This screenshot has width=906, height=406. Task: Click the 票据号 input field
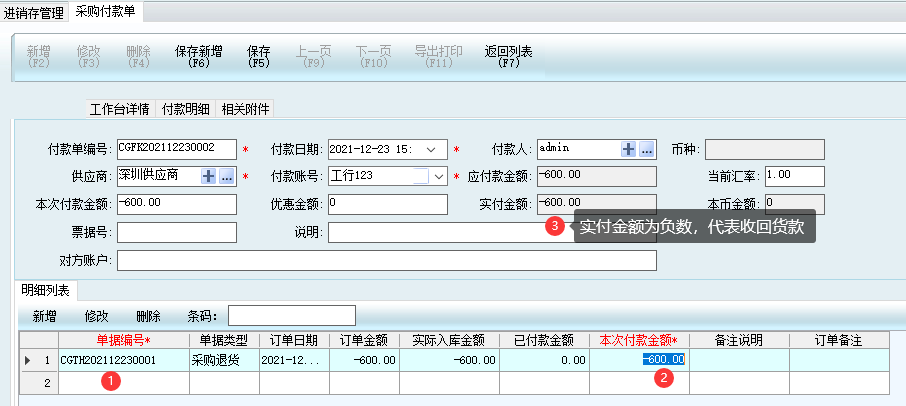click(176, 233)
